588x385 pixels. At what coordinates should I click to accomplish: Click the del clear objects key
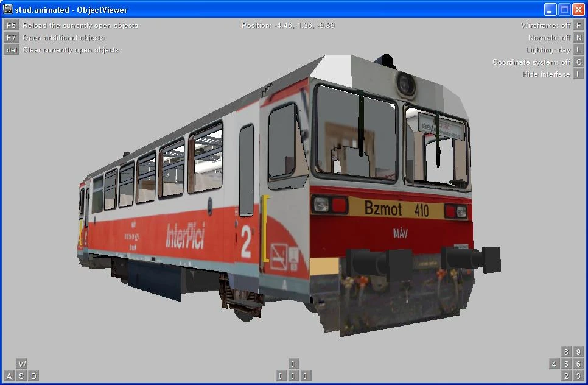[x=11, y=50]
